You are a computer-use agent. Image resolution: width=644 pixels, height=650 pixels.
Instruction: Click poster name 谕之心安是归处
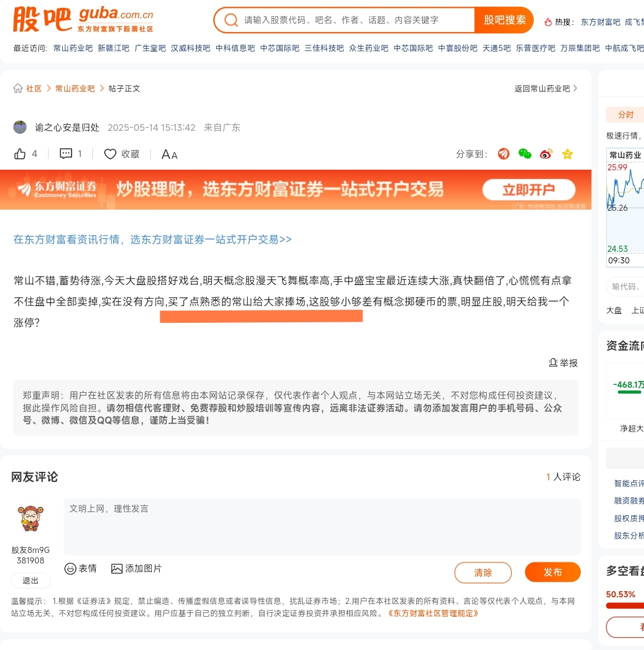[67, 127]
